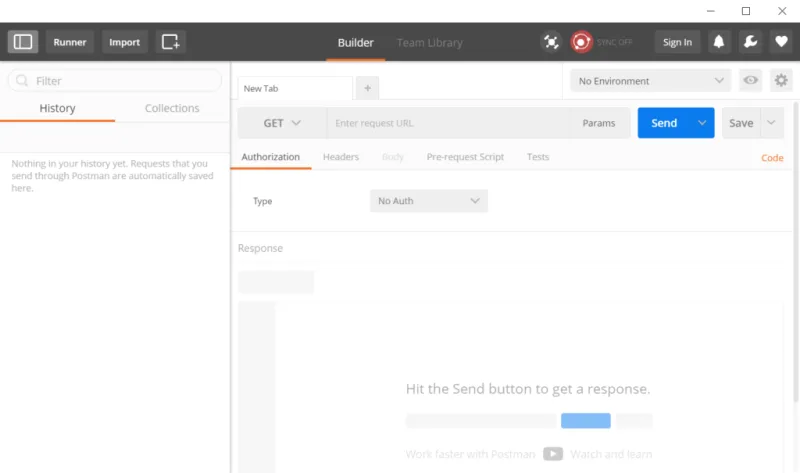Click the Code link

pyautogui.click(x=772, y=158)
